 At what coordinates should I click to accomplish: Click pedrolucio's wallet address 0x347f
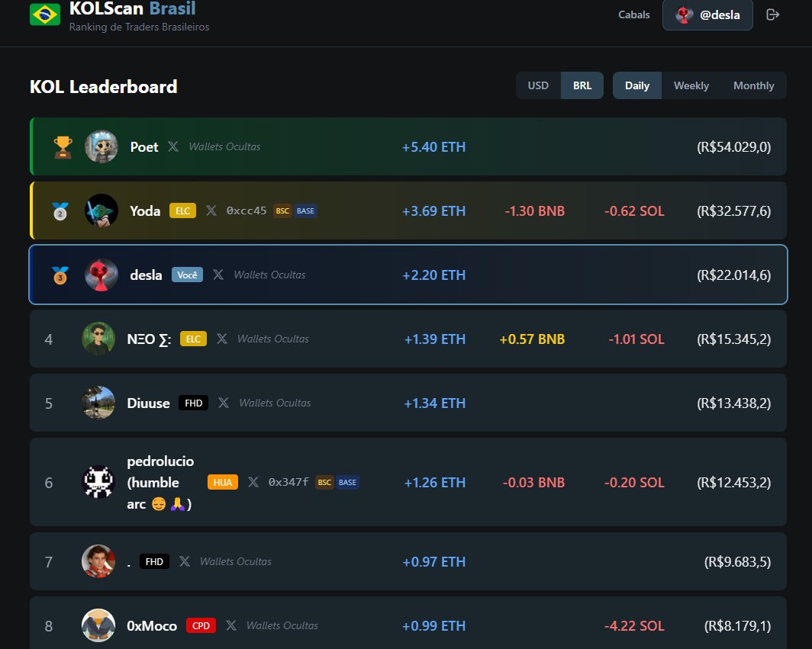288,482
